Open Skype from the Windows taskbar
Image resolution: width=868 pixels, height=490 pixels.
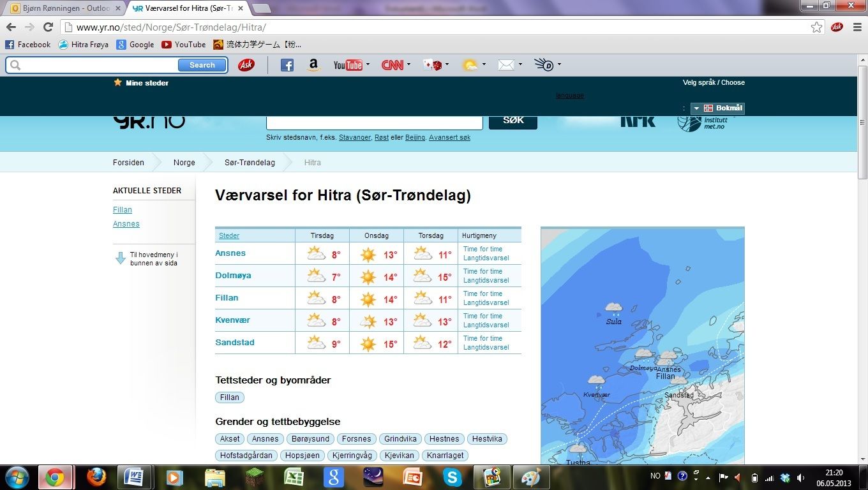coord(453,477)
